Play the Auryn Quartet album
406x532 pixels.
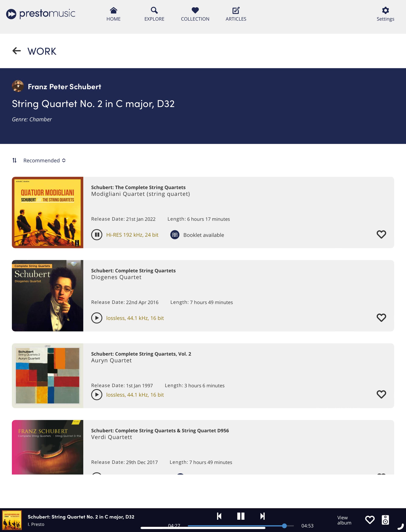point(97,395)
